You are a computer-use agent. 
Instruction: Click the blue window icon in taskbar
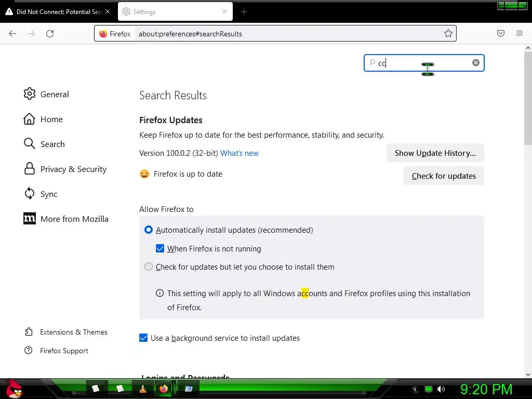tap(189, 389)
